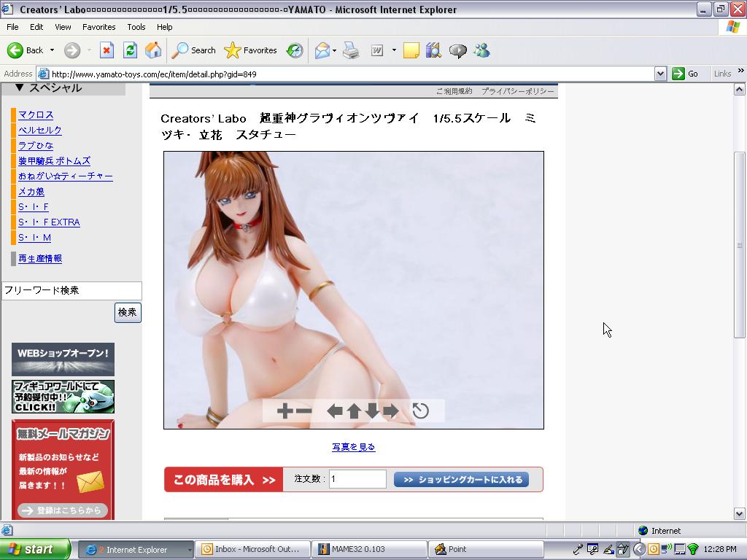Open the ラブひな category link
The image size is (747, 560).
click(x=36, y=145)
